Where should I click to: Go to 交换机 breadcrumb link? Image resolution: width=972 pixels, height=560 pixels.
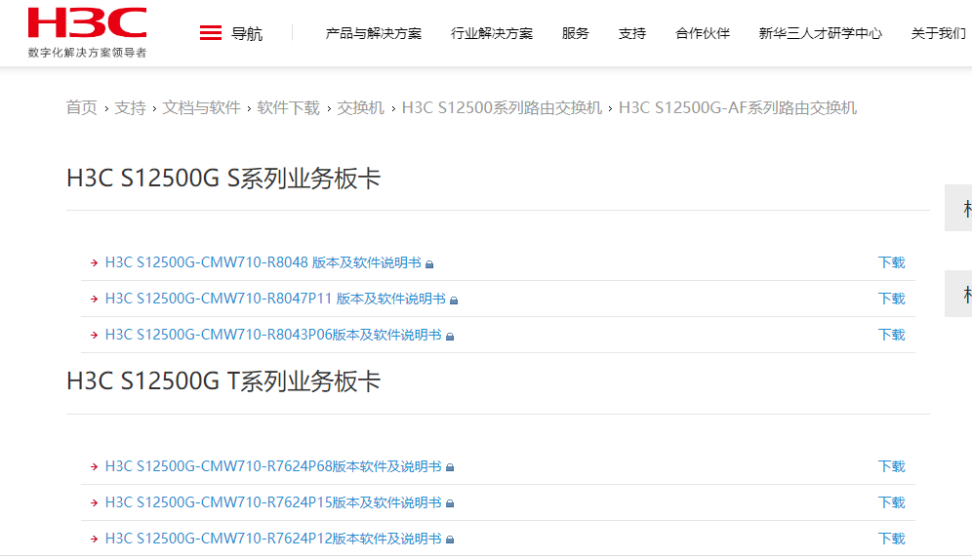361,107
